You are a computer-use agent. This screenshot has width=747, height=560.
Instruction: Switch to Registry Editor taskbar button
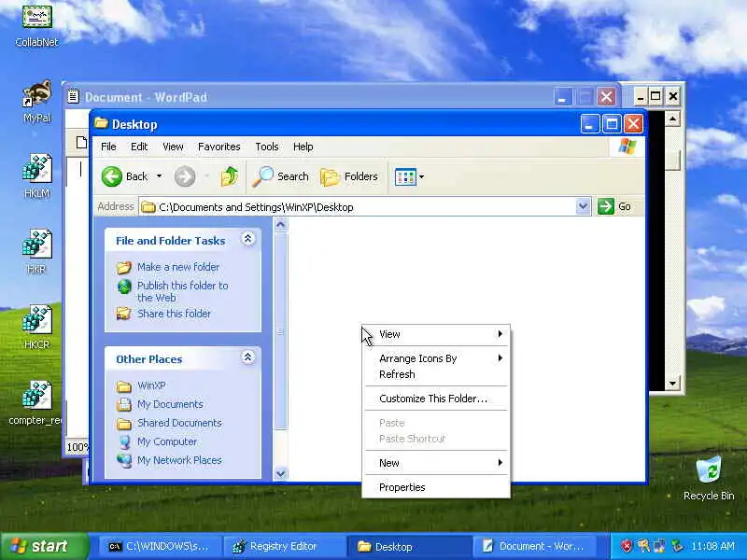tap(285, 546)
